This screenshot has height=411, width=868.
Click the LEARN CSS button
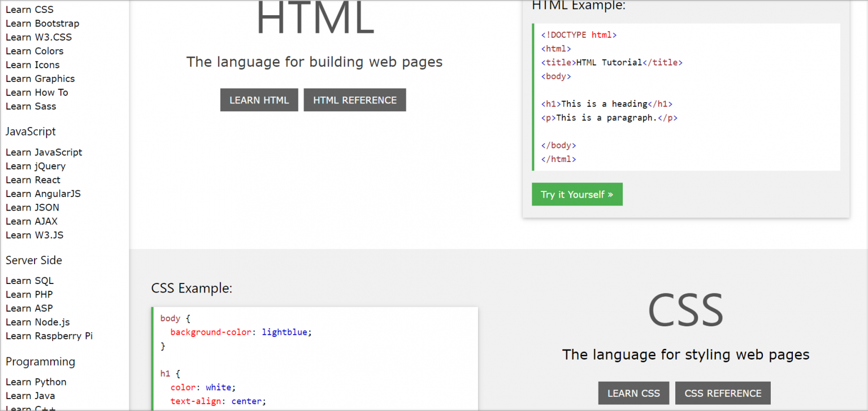[633, 393]
